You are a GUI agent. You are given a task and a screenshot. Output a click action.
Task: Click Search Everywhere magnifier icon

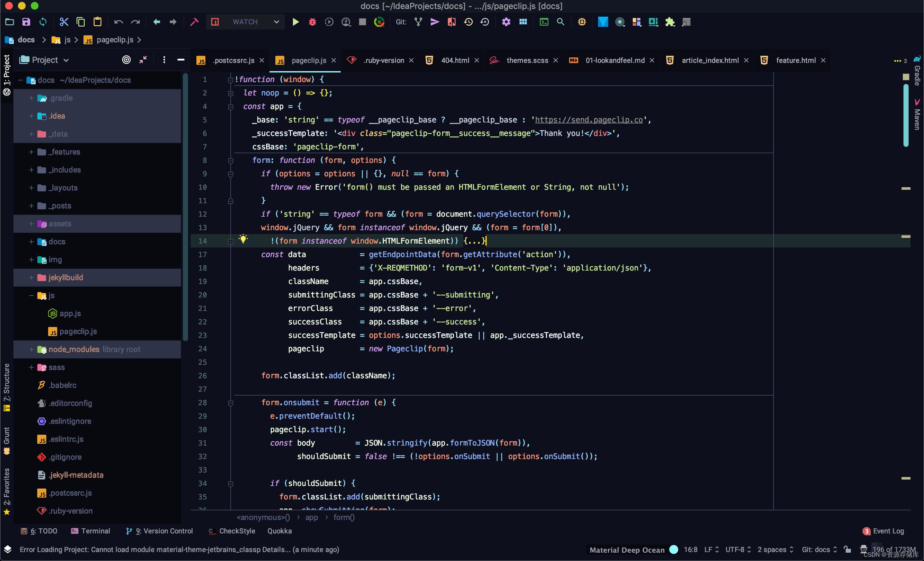[560, 22]
